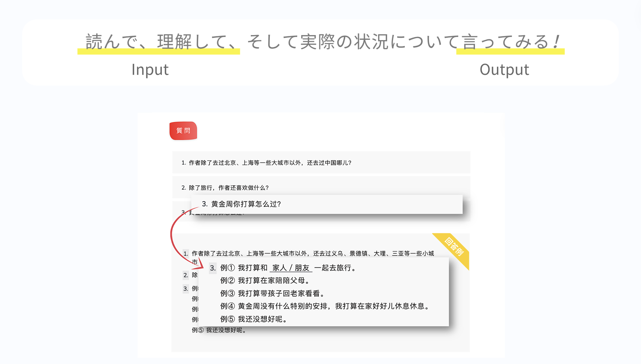This screenshot has width=641, height=364.
Task: Click answer example 例② 在家陪陪父母
Action: (x=265, y=281)
